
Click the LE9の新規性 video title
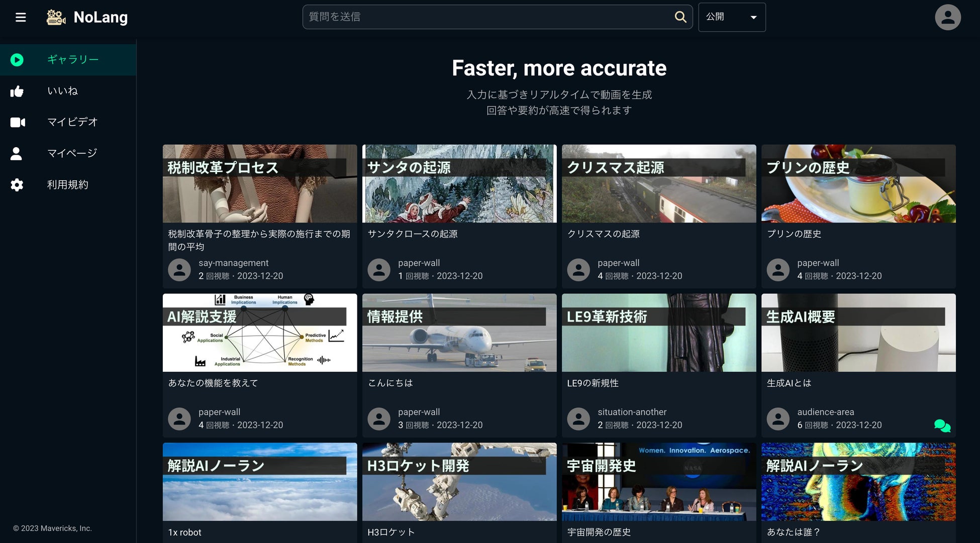coord(593,383)
